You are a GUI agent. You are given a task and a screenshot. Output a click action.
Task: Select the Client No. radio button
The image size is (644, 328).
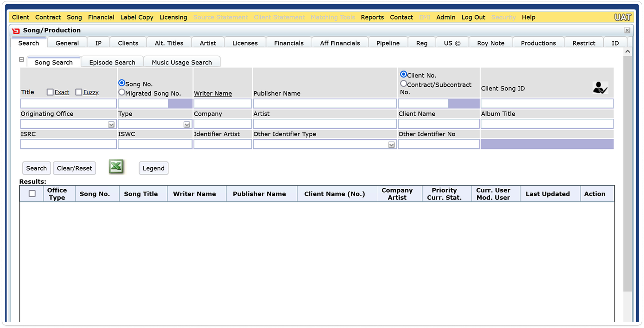[x=403, y=74]
